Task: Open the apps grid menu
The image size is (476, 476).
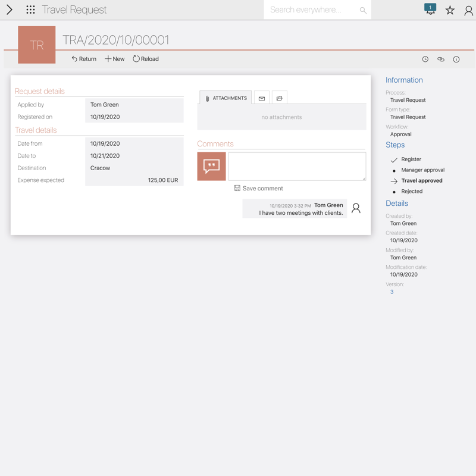Action: [x=30, y=10]
